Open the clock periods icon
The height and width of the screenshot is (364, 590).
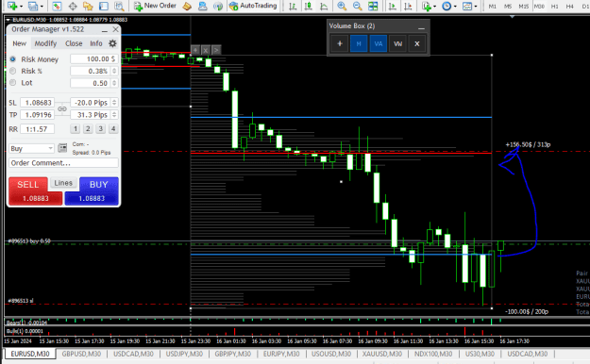click(x=447, y=6)
